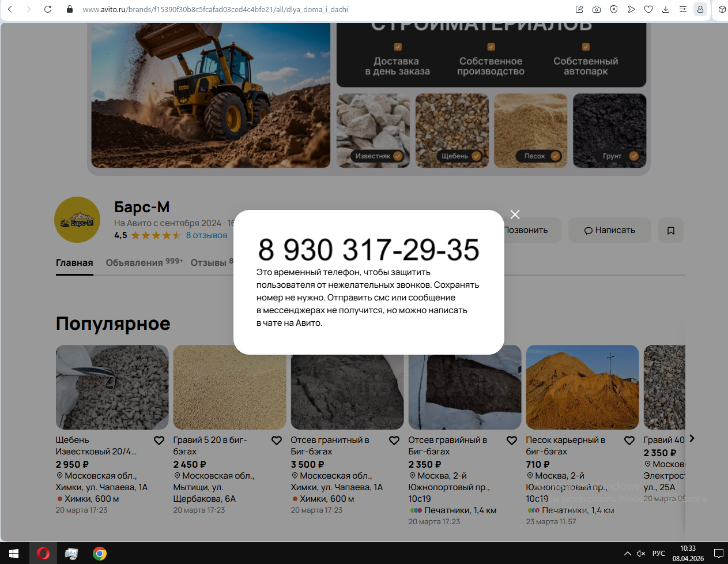Image resolution: width=728 pixels, height=564 pixels.
Task: Open the easy setup menu icon
Action: [683, 9]
